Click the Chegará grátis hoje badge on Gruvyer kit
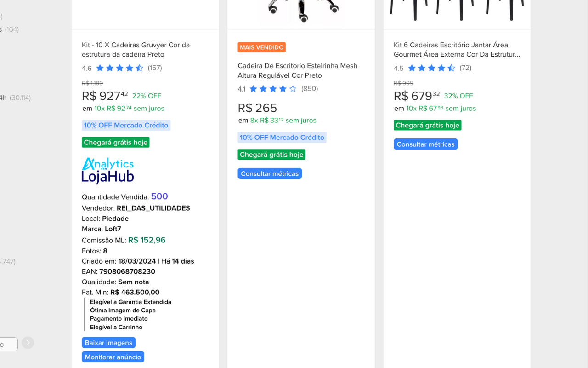Image resolution: width=588 pixels, height=368 pixels. 115,142
